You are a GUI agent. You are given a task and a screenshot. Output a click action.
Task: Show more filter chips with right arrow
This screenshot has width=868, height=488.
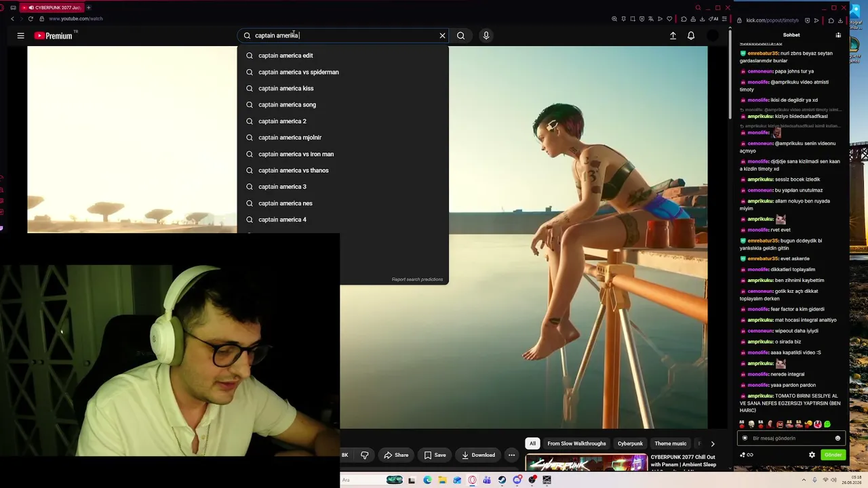point(712,443)
